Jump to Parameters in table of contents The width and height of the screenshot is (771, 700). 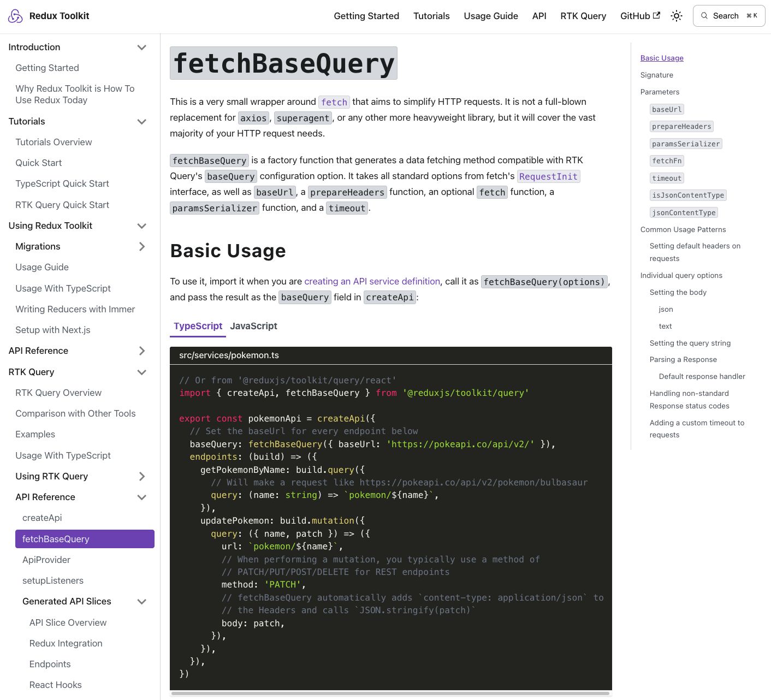tap(660, 92)
